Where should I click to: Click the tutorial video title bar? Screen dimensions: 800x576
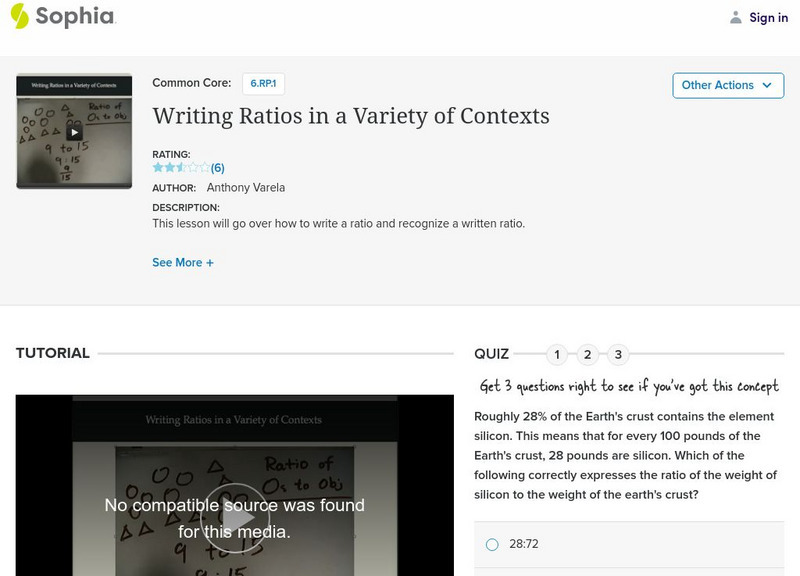point(233,420)
